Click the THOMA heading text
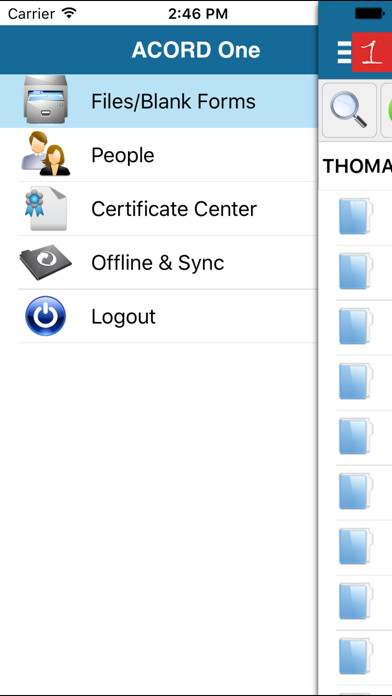392x696 pixels. tap(357, 166)
